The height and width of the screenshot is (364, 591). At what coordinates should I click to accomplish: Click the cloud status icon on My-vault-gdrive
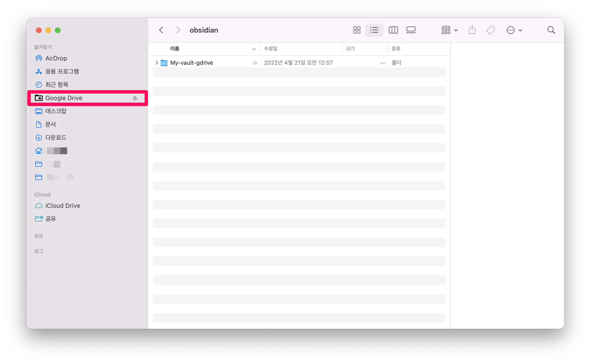tap(254, 63)
